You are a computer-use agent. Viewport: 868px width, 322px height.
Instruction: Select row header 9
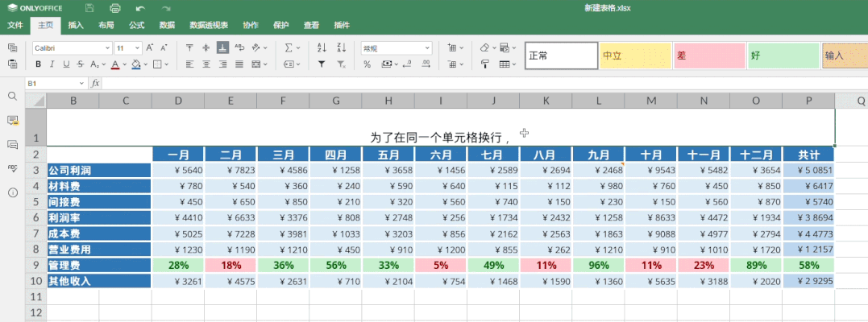click(x=36, y=265)
